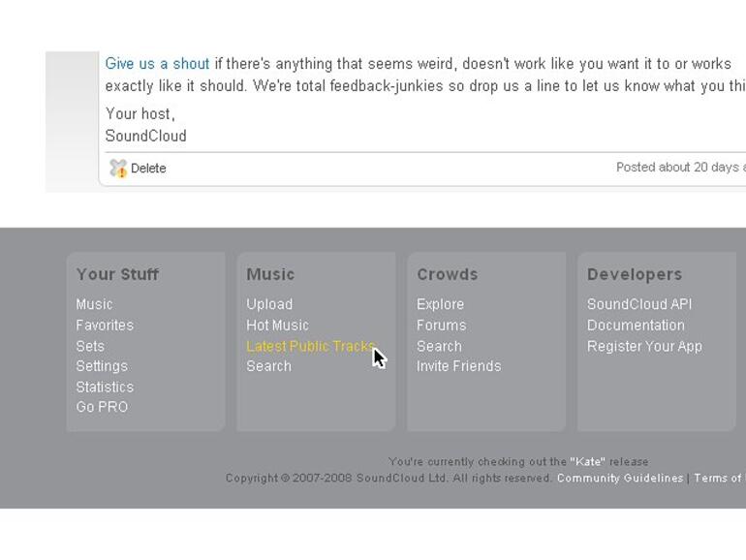Click the Go PRO link

tap(102, 407)
